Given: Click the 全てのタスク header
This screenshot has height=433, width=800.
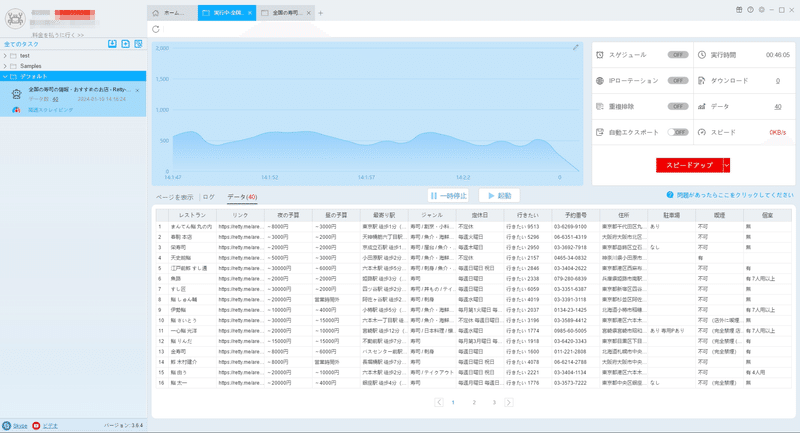Looking at the screenshot, I should click(x=21, y=44).
